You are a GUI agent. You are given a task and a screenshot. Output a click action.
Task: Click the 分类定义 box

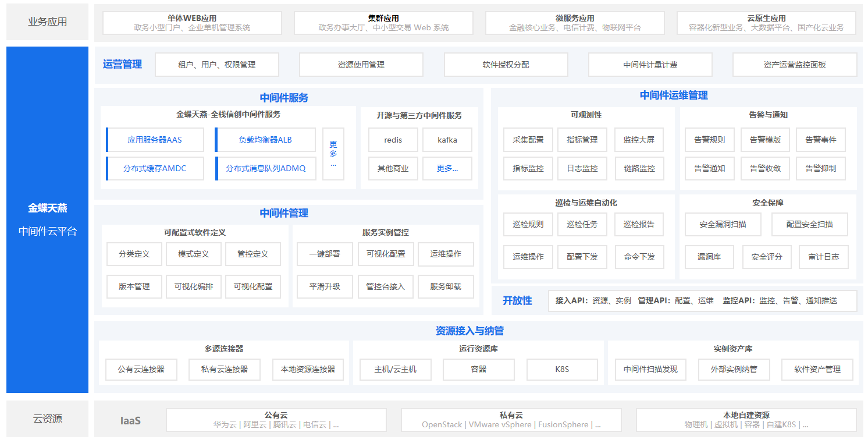[x=134, y=254]
